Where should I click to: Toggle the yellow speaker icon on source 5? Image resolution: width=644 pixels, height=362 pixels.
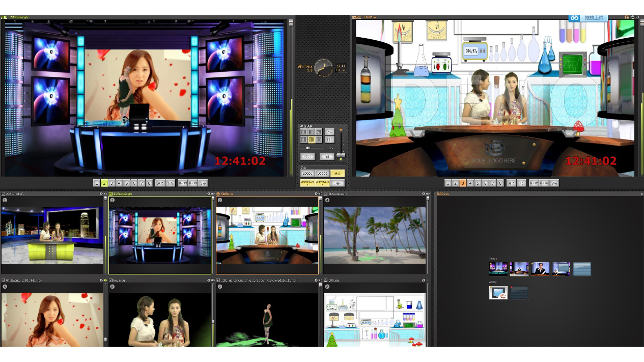coord(105,280)
